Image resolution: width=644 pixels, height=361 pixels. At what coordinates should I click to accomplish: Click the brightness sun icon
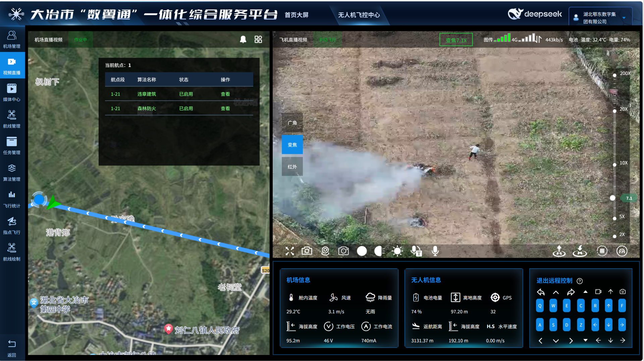tap(397, 251)
